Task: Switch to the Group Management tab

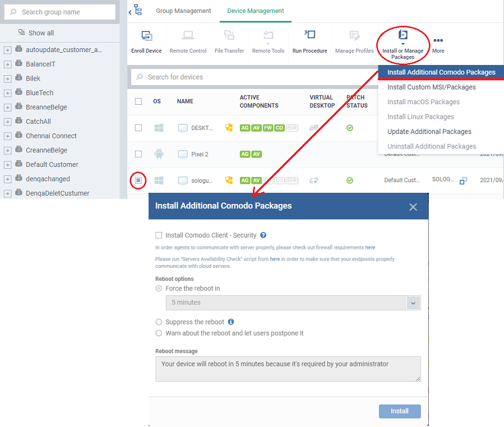Action: (x=183, y=11)
